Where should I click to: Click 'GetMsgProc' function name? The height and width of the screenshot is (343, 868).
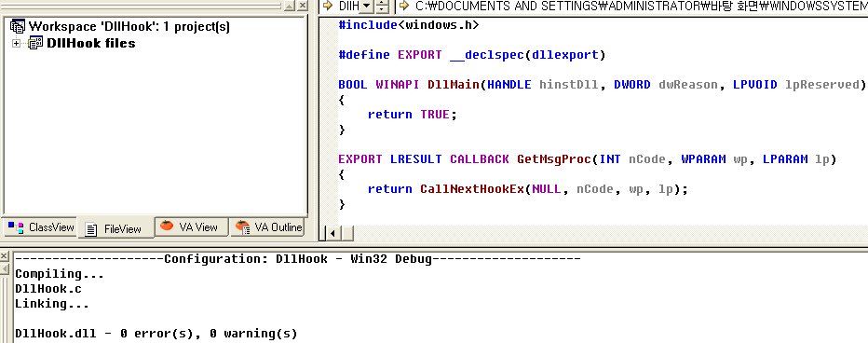554,159
